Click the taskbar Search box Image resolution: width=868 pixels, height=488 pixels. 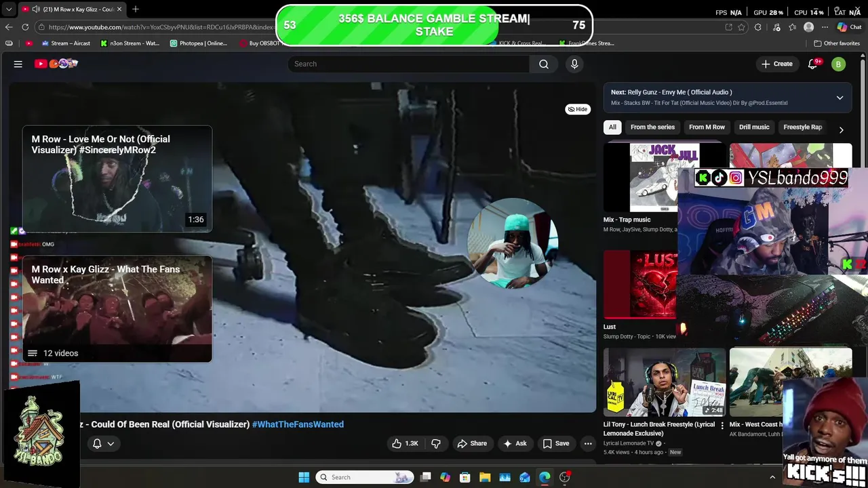tap(365, 477)
